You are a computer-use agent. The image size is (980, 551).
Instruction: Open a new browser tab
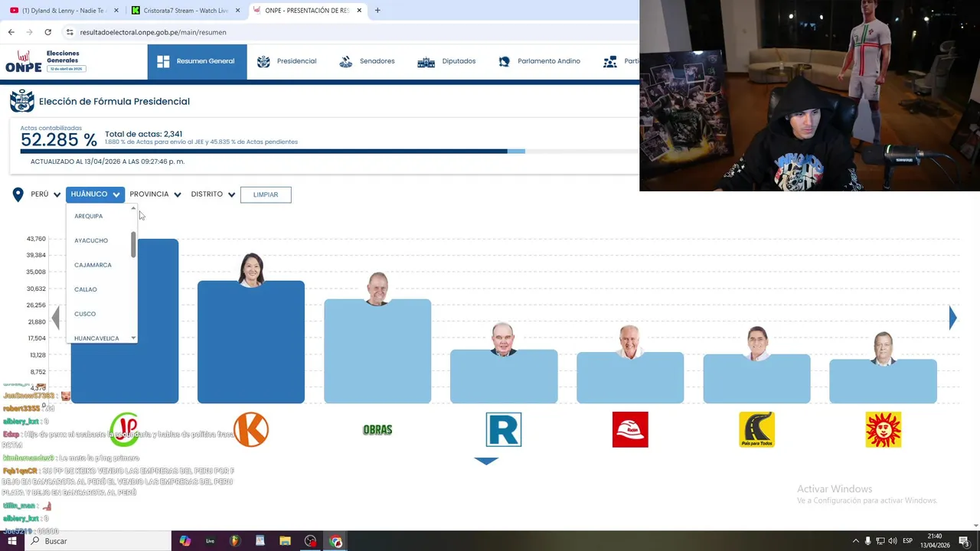(377, 11)
